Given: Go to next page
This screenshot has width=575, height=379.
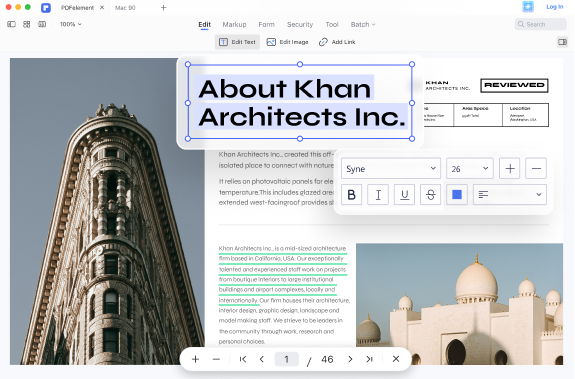Looking at the screenshot, I should (350, 359).
